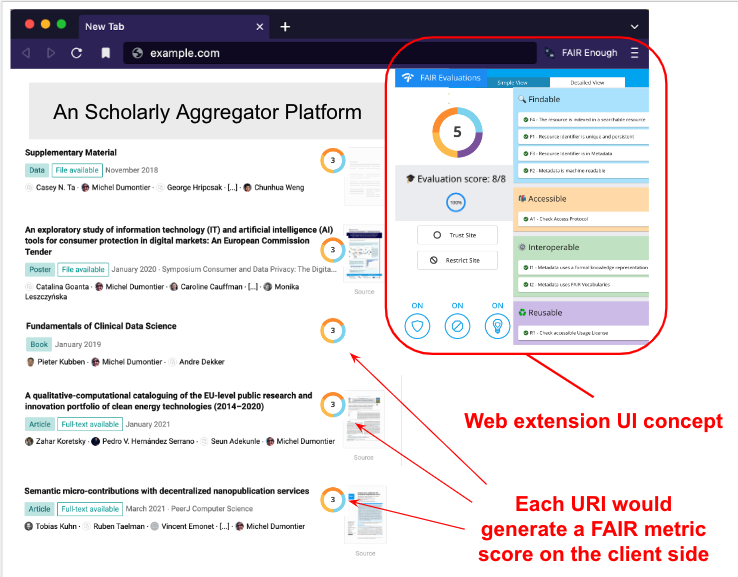This screenshot has width=738, height=577.
Task: Click File available badge on Supplementary Material
Action: [x=77, y=170]
